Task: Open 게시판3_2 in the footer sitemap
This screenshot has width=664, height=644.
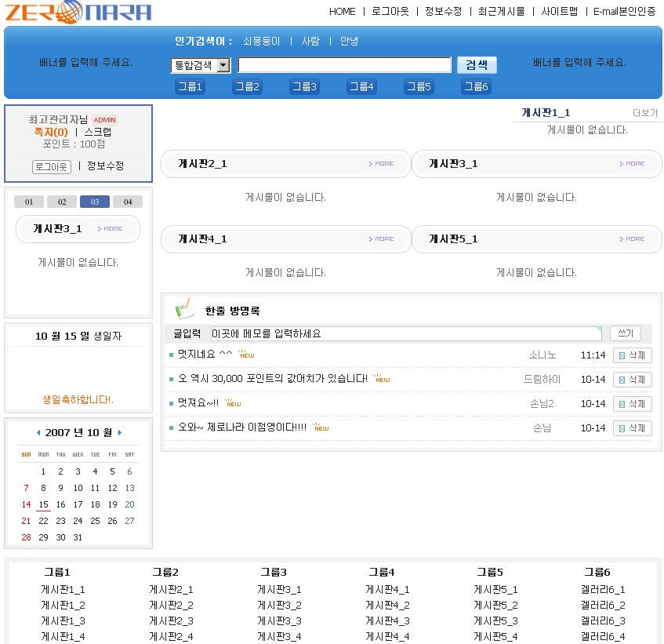Action: pos(280,606)
